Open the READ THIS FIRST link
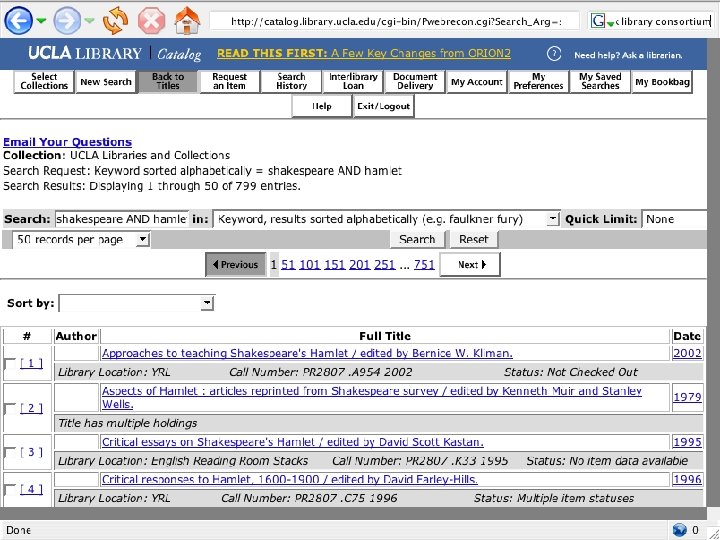Image resolution: width=720 pixels, height=540 pixels. tap(364, 54)
